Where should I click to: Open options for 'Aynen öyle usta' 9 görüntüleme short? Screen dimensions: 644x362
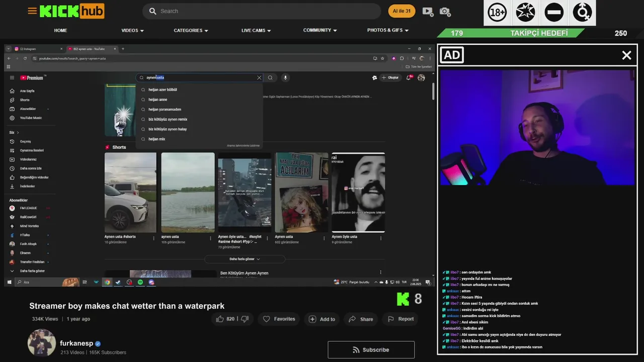click(381, 238)
